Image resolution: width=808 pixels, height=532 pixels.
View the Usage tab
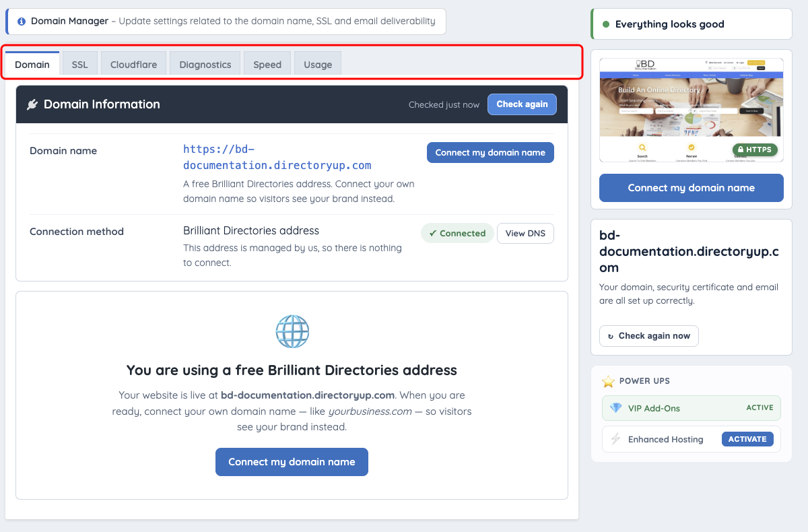coord(318,65)
